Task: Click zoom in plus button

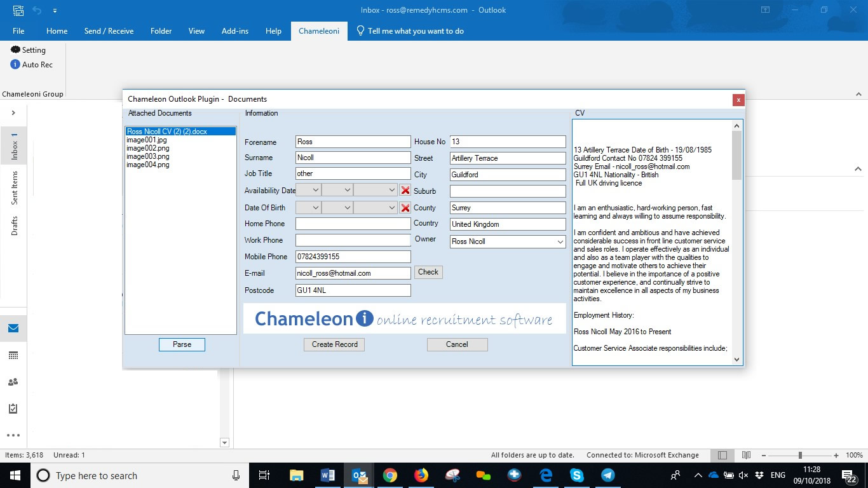Action: [x=836, y=455]
